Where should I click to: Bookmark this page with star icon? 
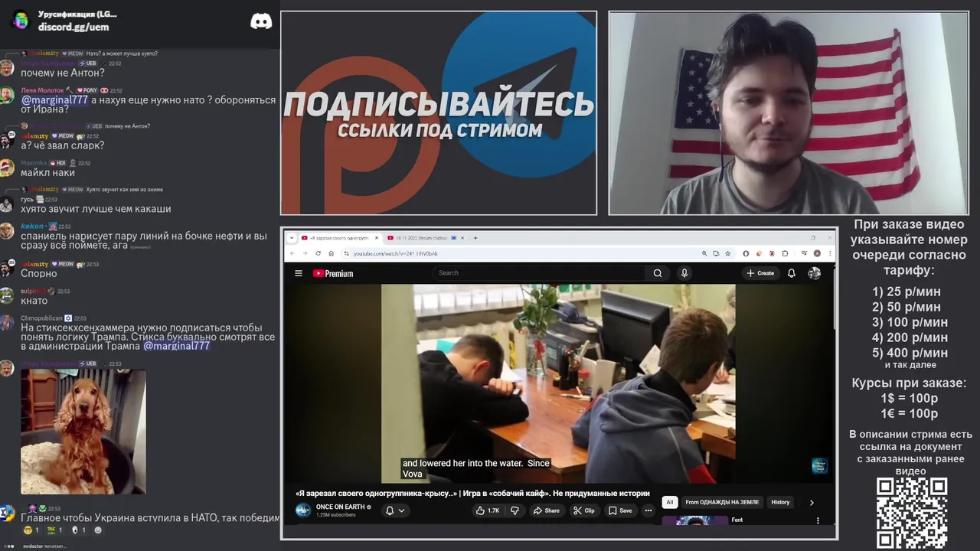728,253
